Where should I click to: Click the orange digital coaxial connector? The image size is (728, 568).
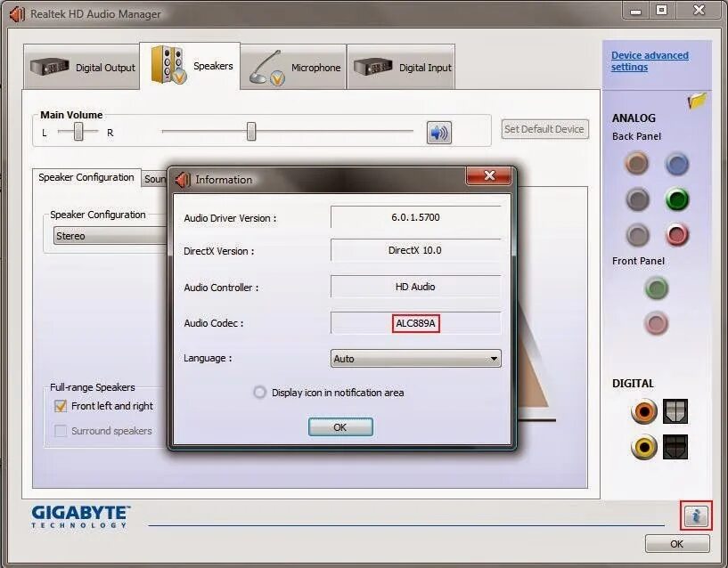click(644, 411)
